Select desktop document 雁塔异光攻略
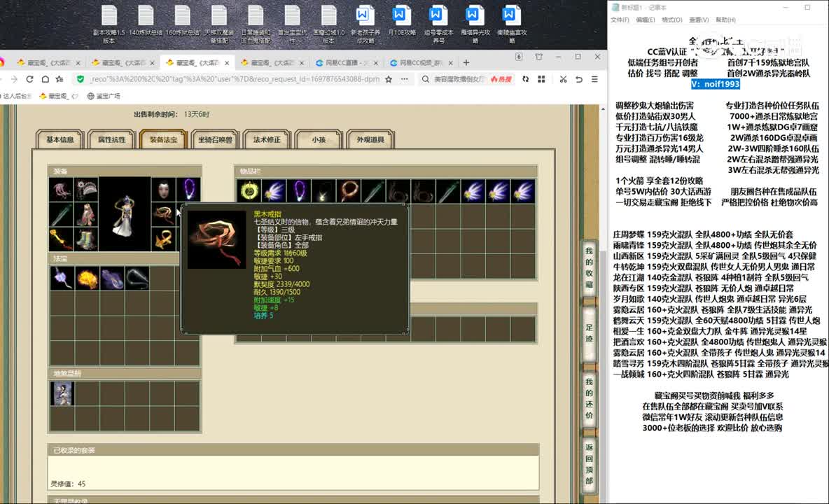The width and height of the screenshot is (829, 504). 475,24
